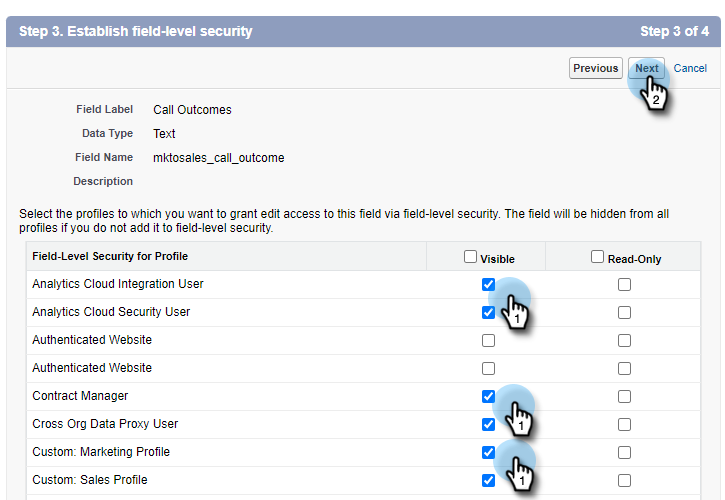Toggle the Visible column header checkbox
The image size is (725, 500).
pyautogui.click(x=471, y=257)
